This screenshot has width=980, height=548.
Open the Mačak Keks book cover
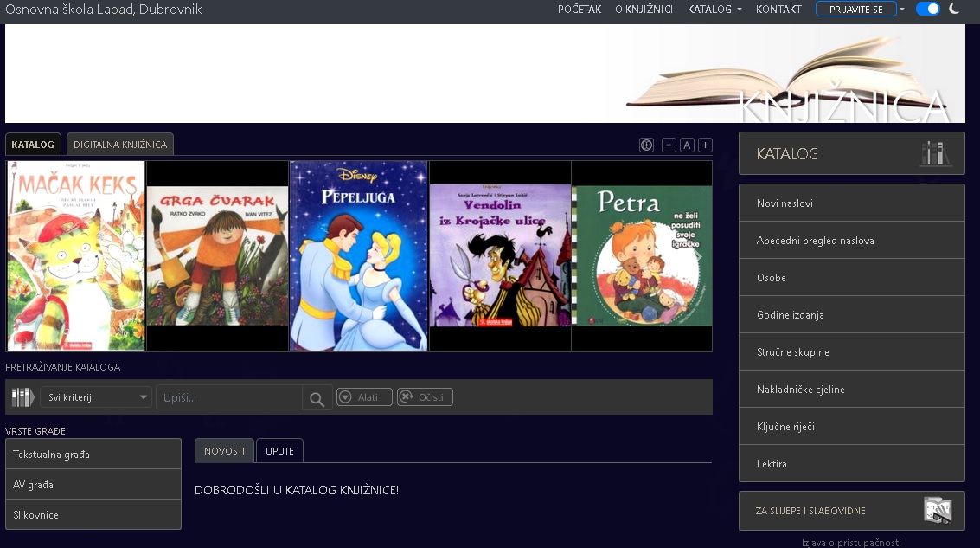[75, 256]
